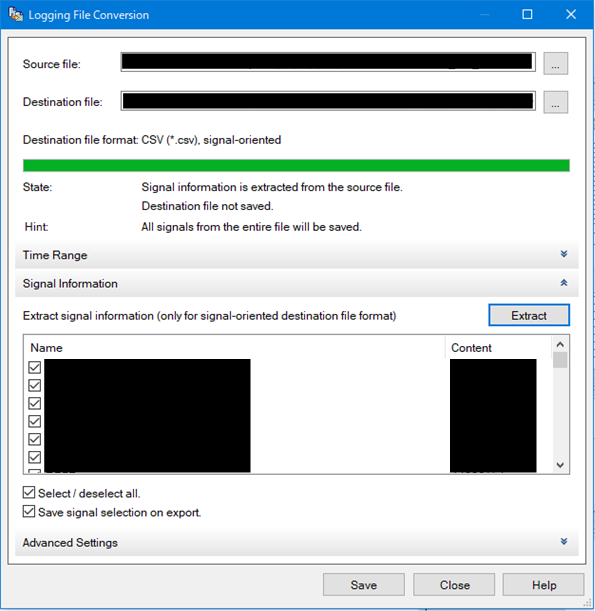Click Advanced Settings double-chevron icon
Screen dimensions: 595x611
[563, 542]
